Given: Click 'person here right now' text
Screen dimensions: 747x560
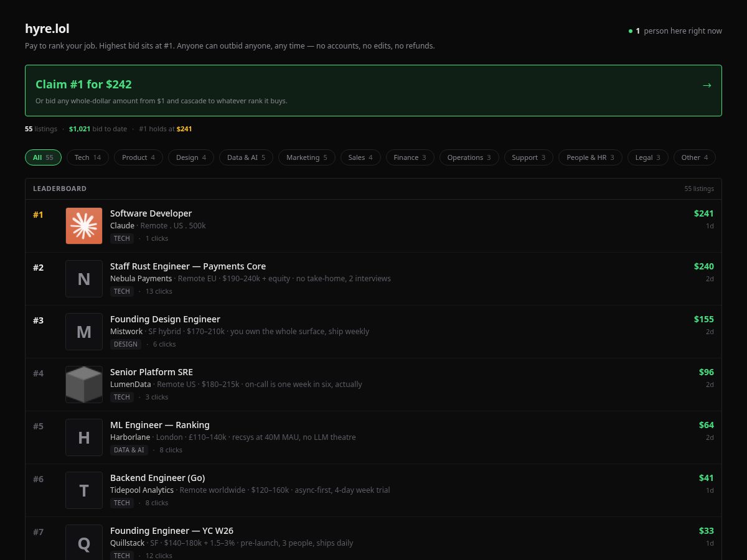Looking at the screenshot, I should 683,31.
